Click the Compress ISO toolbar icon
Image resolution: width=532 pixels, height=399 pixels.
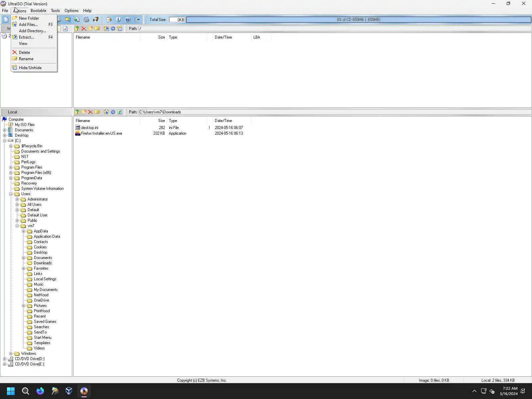[x=68, y=20]
